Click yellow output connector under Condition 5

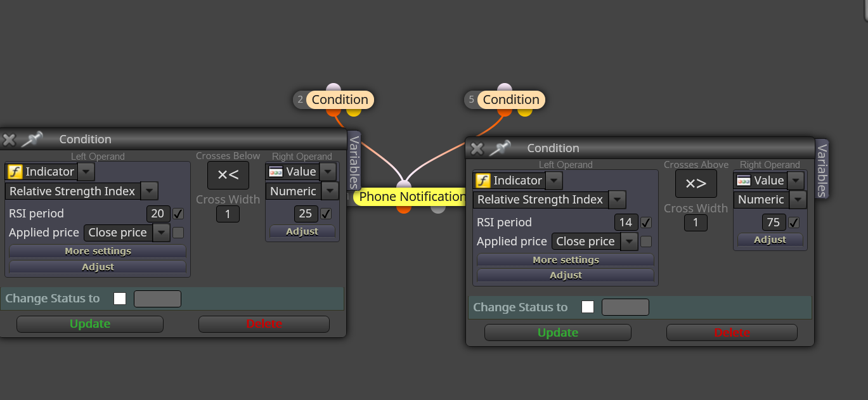pyautogui.click(x=525, y=112)
